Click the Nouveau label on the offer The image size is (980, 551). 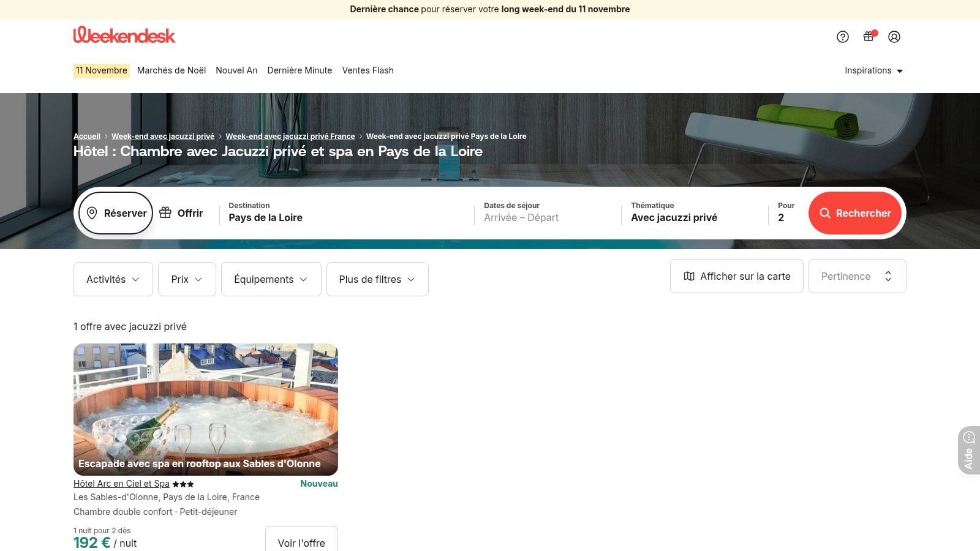pos(319,484)
